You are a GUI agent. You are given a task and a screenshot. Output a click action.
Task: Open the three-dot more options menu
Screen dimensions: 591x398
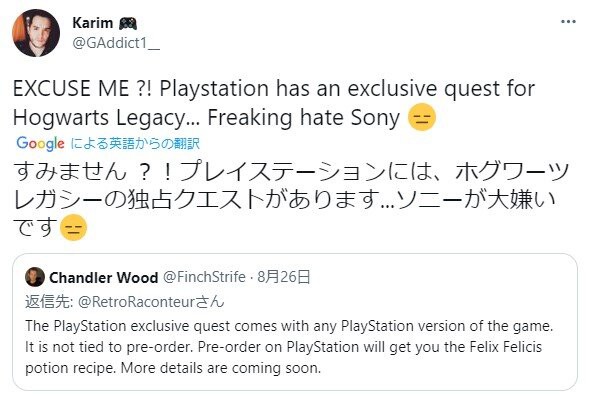click(568, 21)
